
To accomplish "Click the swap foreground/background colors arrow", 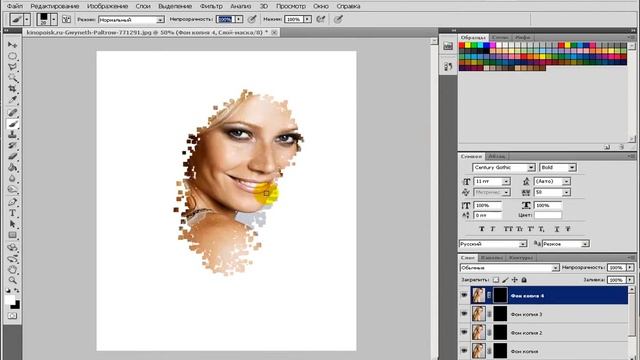I will tap(17, 290).
